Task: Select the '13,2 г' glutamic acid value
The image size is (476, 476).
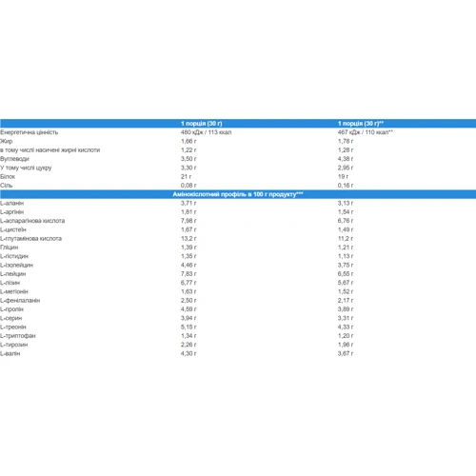Action: 188,239
